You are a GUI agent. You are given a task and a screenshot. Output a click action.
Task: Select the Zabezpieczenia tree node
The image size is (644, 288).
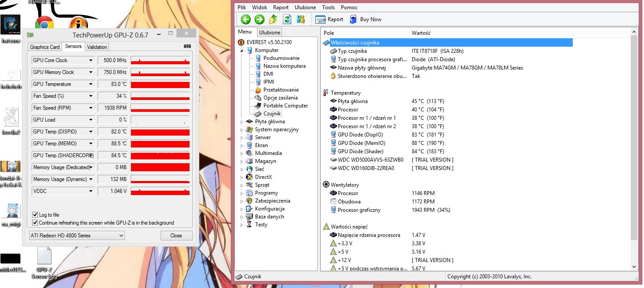tap(272, 201)
